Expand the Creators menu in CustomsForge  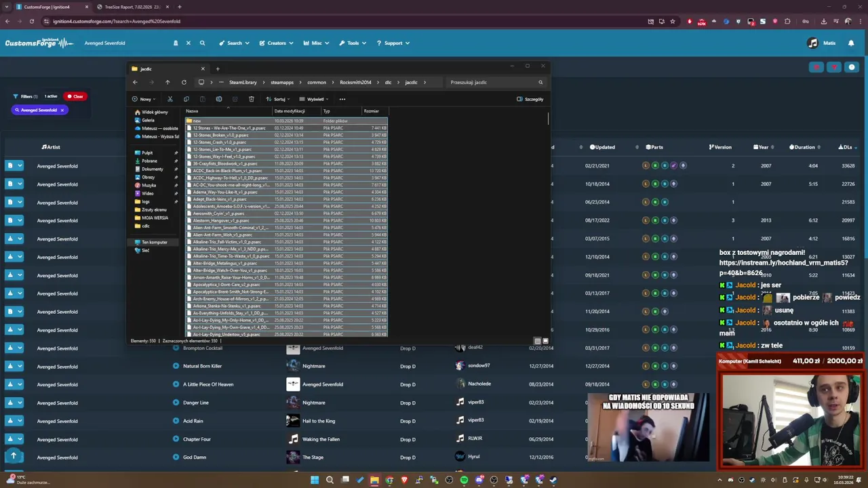click(276, 43)
